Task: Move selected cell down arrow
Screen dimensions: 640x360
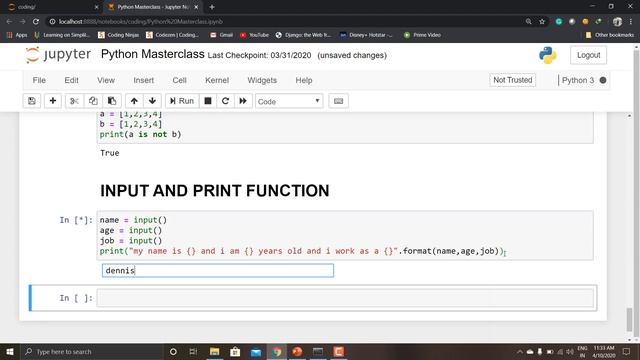Action: coord(152,101)
